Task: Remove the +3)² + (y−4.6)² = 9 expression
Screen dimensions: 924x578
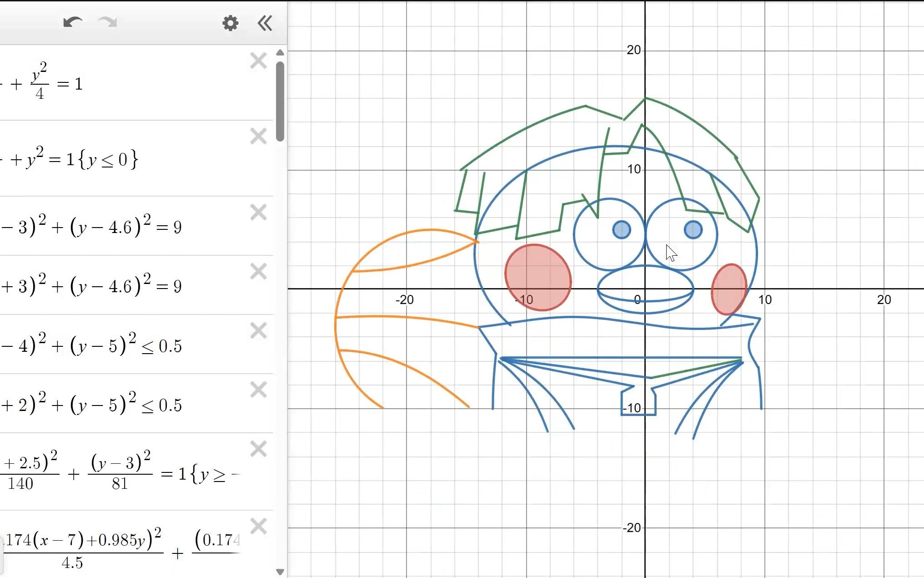Action: 258,271
